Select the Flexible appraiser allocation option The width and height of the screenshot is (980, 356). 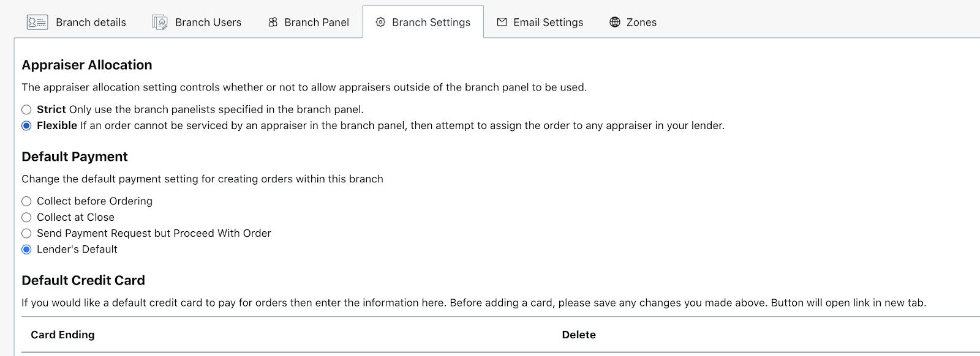point(26,125)
